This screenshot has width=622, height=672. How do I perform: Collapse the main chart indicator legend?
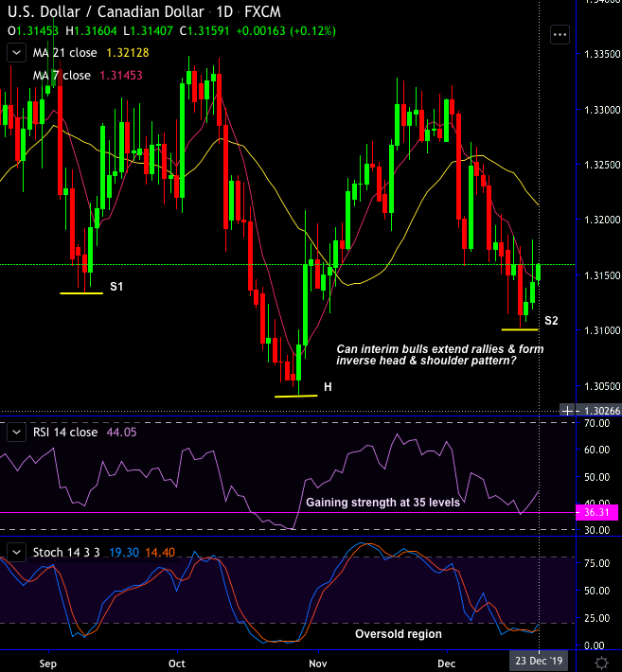tap(16, 53)
